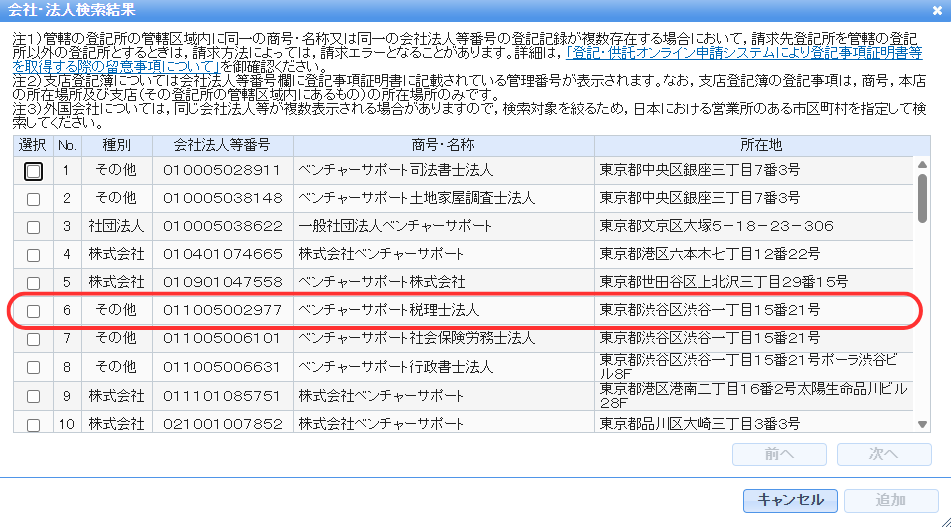Check the box for ベンチャーサポート株式会社
Screen dimensions: 951x528
(34, 283)
